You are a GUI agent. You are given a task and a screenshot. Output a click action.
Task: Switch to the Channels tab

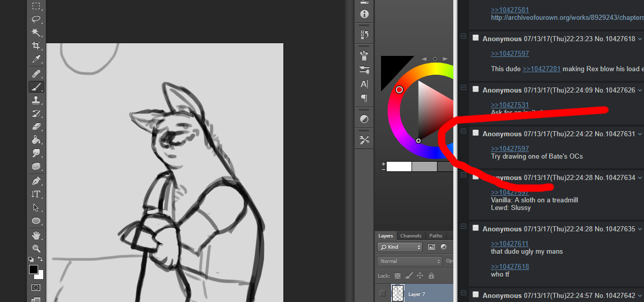click(411, 236)
